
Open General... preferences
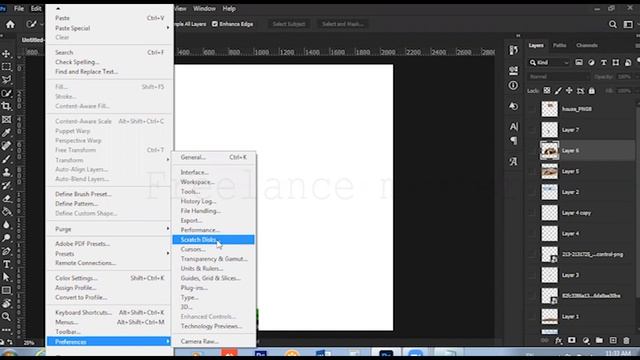[213, 157]
